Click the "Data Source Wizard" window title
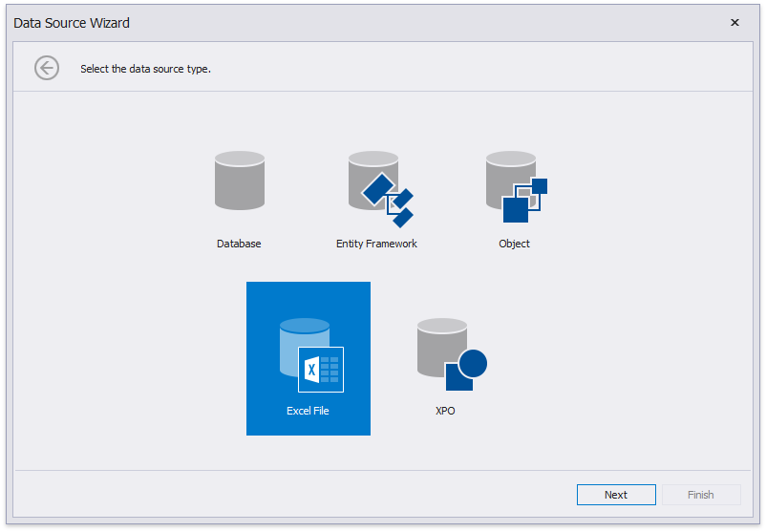Viewport: 766px width, 532px height. coord(72,23)
